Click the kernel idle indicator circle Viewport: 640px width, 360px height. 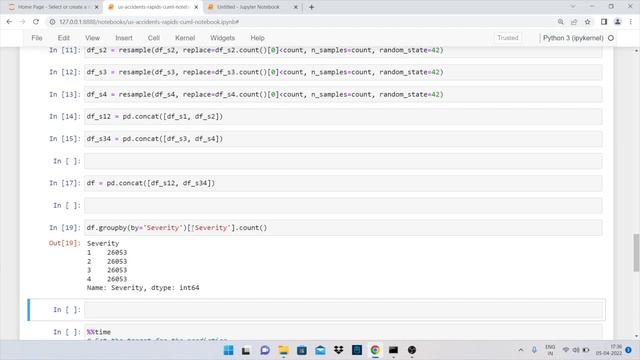[611, 38]
